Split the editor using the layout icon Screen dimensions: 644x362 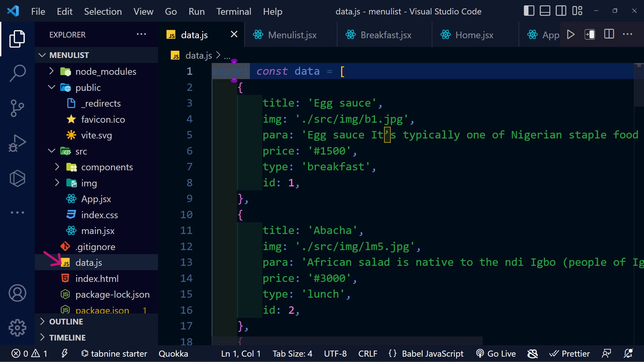(x=609, y=34)
